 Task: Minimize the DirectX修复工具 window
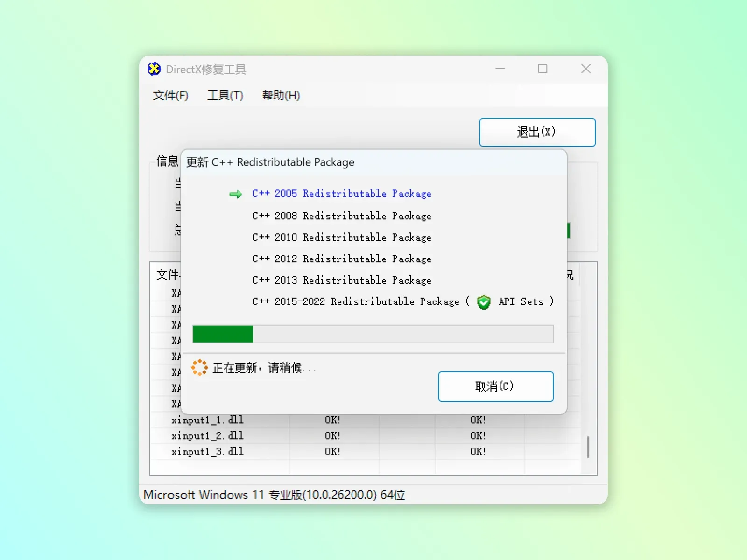tap(500, 69)
